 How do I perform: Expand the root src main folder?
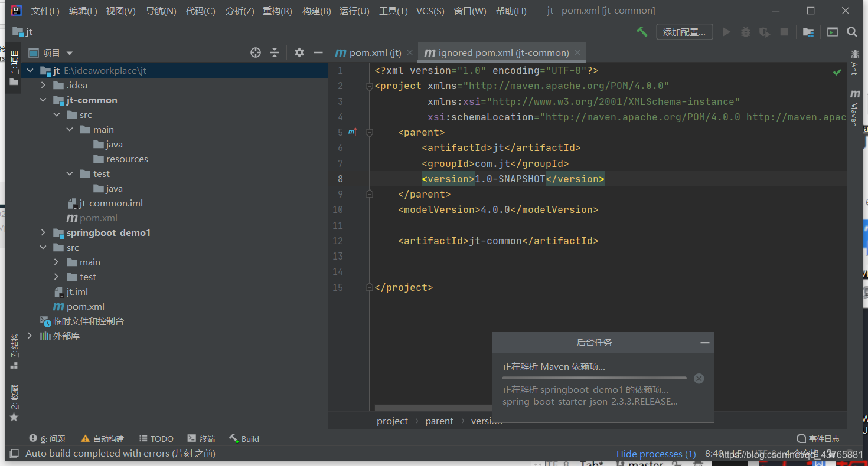coord(57,262)
